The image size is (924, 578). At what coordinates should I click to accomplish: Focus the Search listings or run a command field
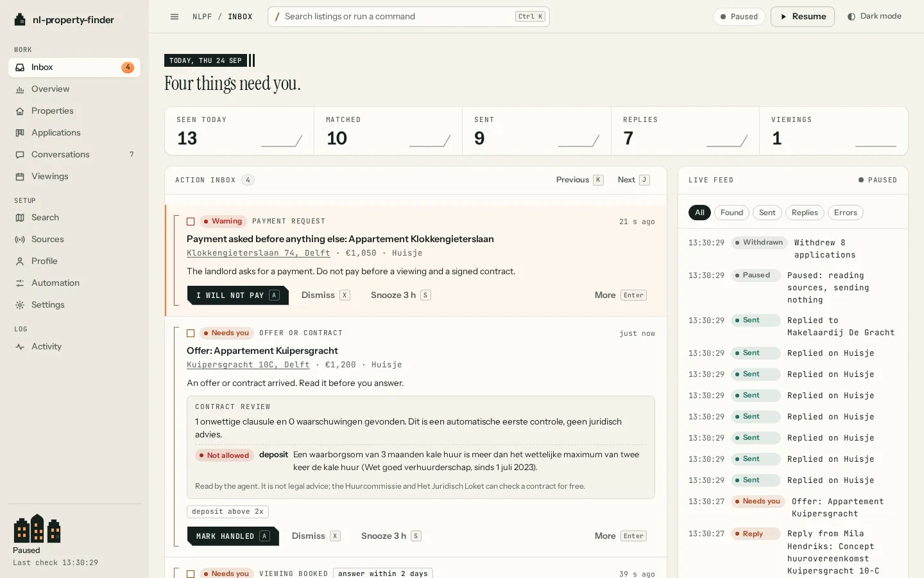coord(409,17)
